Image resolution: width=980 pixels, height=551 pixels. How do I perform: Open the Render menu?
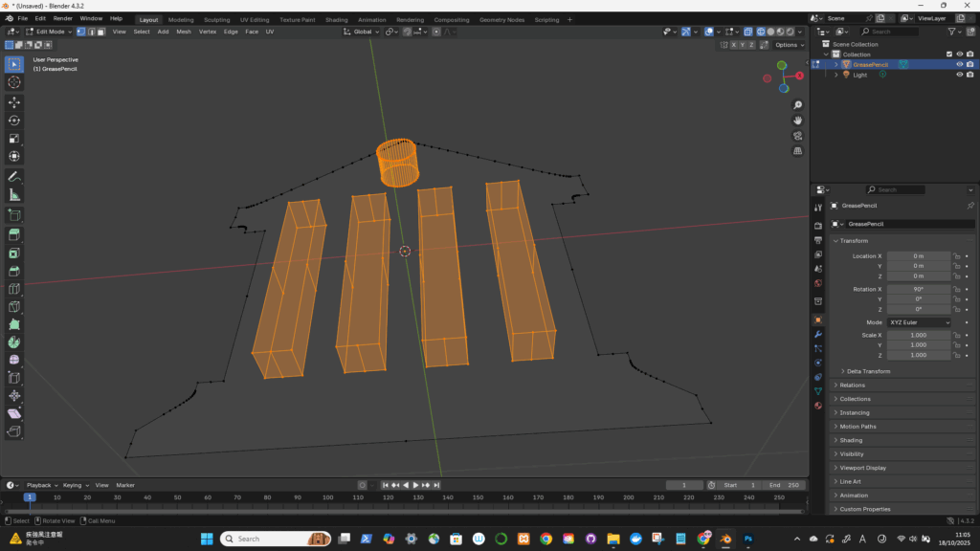click(x=62, y=18)
